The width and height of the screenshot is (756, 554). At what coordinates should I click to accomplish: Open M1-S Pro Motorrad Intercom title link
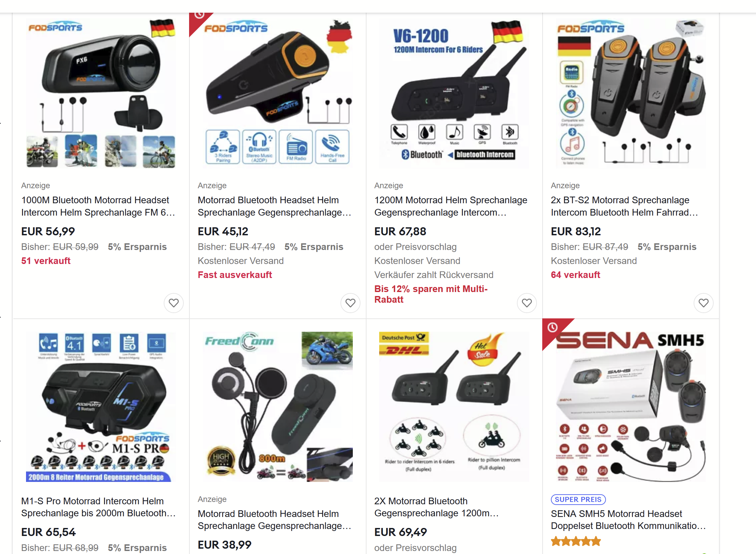point(98,507)
